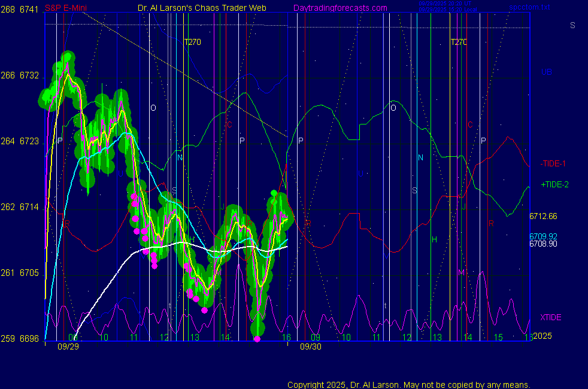
Task: Click the 09/30 date label on axis
Action: pos(310,346)
